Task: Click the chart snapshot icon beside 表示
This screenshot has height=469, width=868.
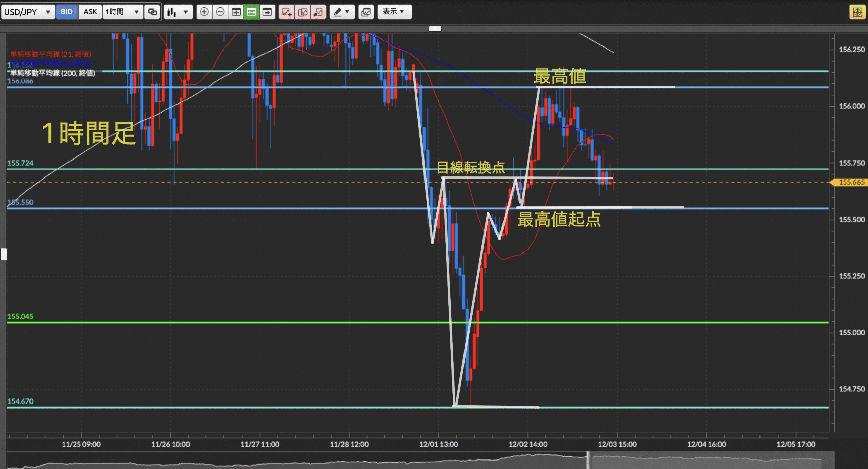Action: [366, 12]
